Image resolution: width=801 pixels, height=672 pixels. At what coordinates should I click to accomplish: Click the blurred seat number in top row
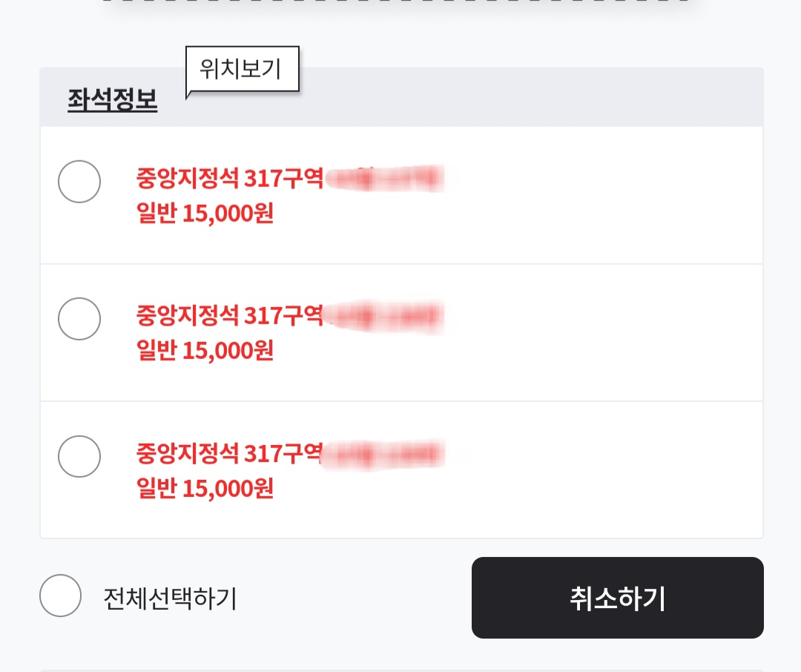point(385,178)
